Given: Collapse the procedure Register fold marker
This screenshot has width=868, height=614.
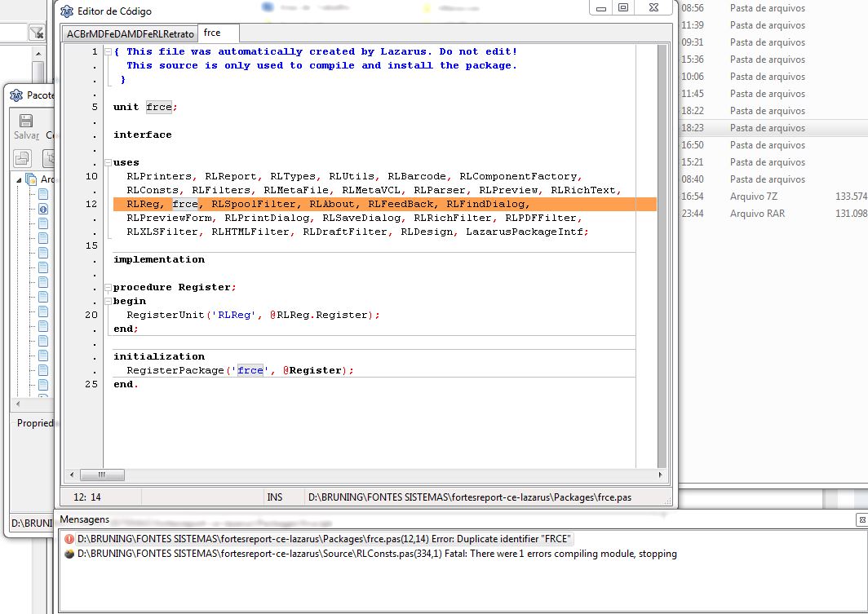Looking at the screenshot, I should click(108, 288).
